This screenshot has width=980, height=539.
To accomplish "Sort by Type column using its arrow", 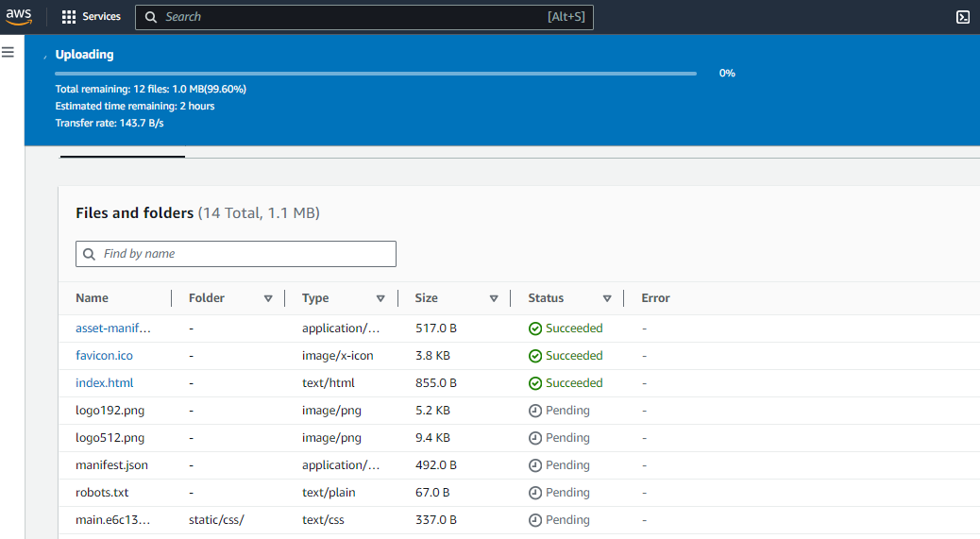I will point(380,298).
